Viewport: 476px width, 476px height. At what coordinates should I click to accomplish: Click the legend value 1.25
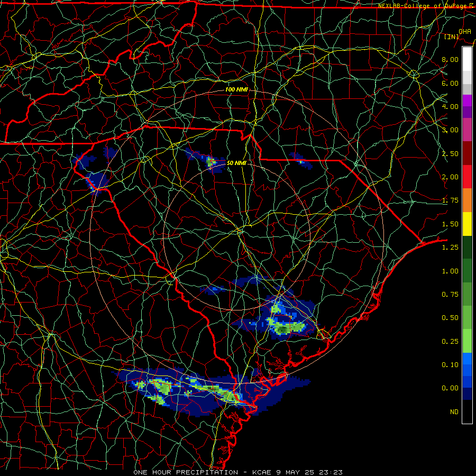click(450, 248)
